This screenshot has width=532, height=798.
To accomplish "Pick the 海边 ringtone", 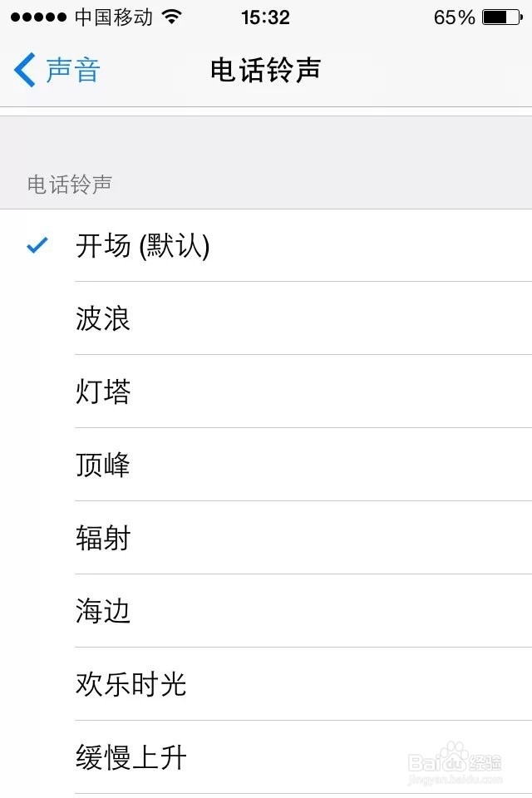I will 103,611.
